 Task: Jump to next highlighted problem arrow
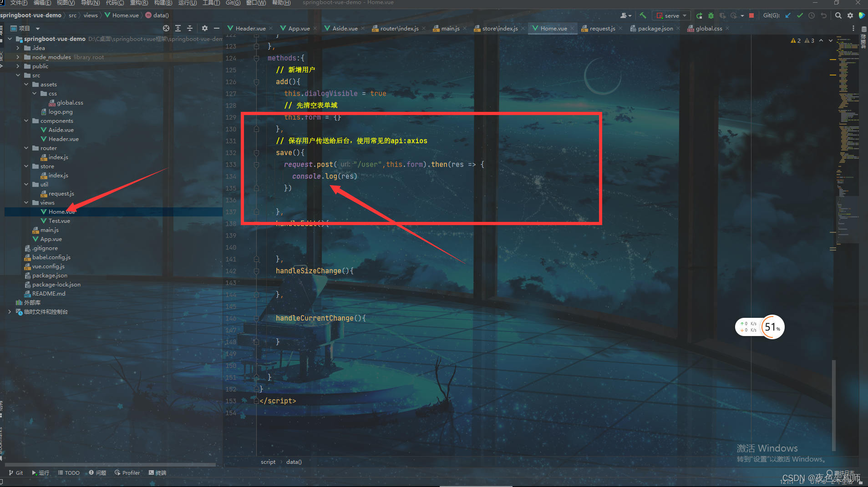coord(831,40)
